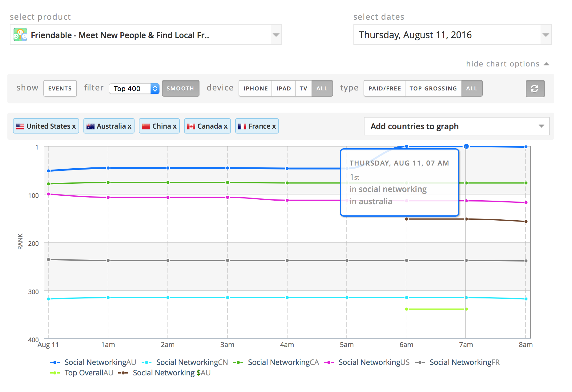Screen dimensions: 572x392
Task: Select PAID/FREE chart type
Action: click(x=385, y=89)
